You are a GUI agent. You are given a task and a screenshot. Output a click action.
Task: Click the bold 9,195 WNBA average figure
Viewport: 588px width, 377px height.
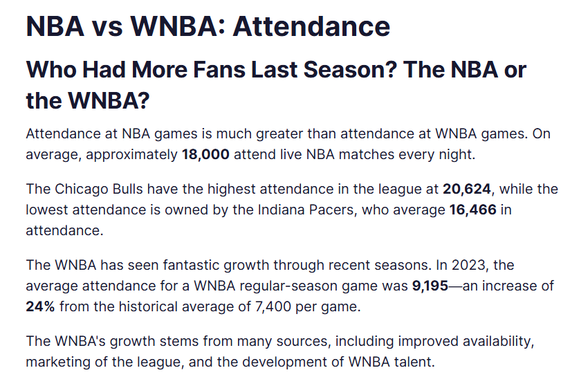tap(430, 286)
